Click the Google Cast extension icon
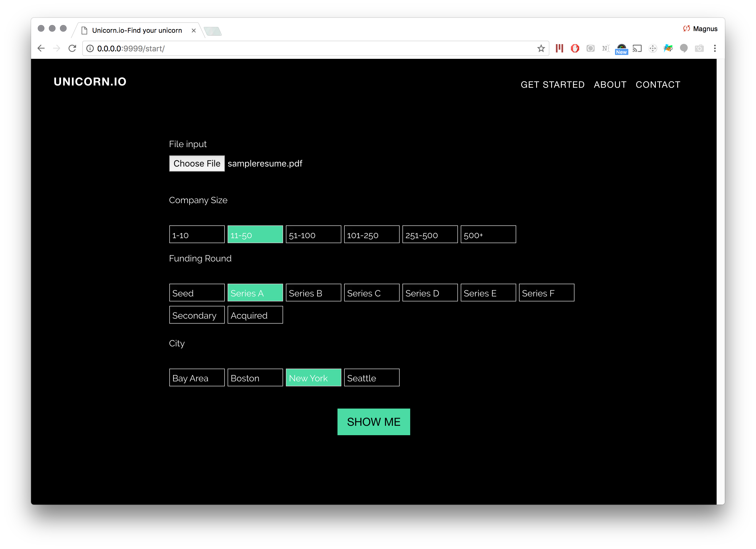 tap(637, 49)
